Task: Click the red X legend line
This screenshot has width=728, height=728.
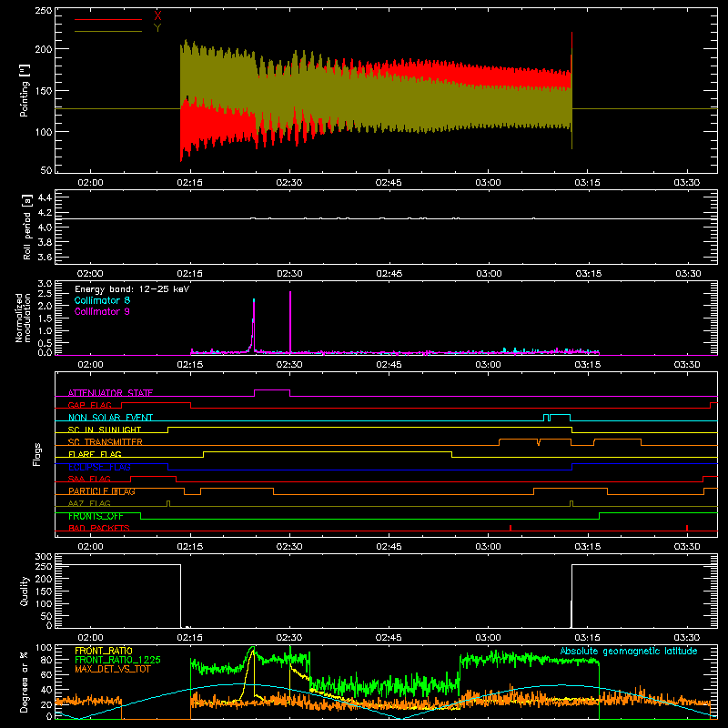Action: pos(108,19)
